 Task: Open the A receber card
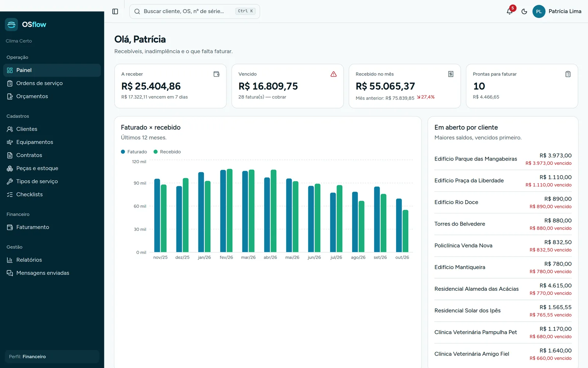(170, 86)
